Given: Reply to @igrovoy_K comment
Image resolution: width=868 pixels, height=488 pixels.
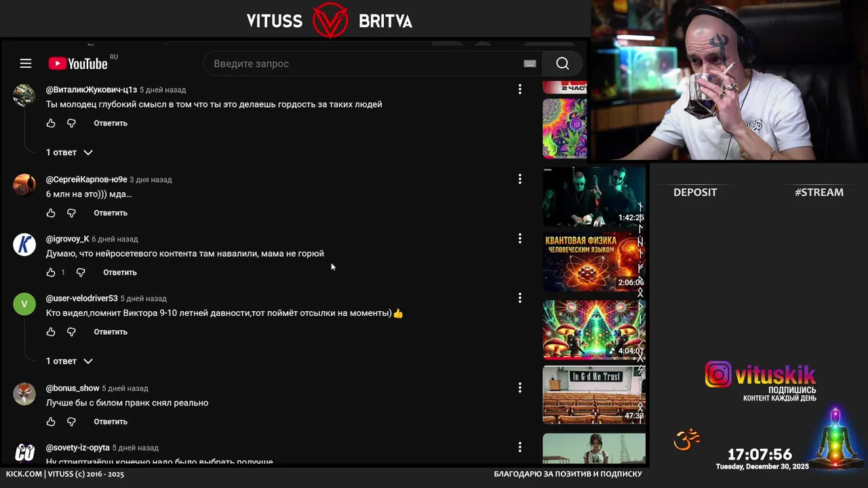Looking at the screenshot, I should 120,272.
